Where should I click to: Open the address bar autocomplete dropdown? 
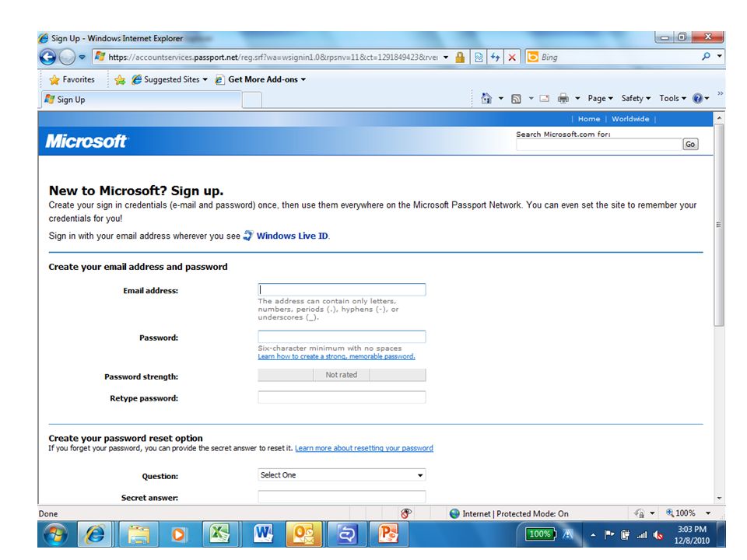(446, 57)
